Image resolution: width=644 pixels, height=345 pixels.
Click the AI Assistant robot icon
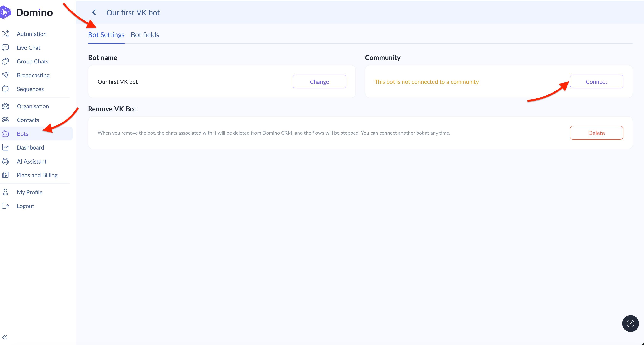click(5, 161)
